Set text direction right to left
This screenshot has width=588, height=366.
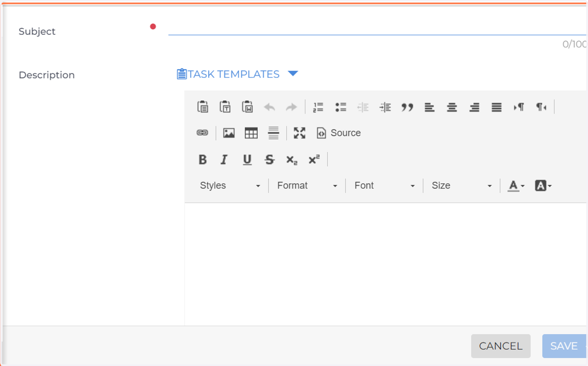click(x=541, y=107)
